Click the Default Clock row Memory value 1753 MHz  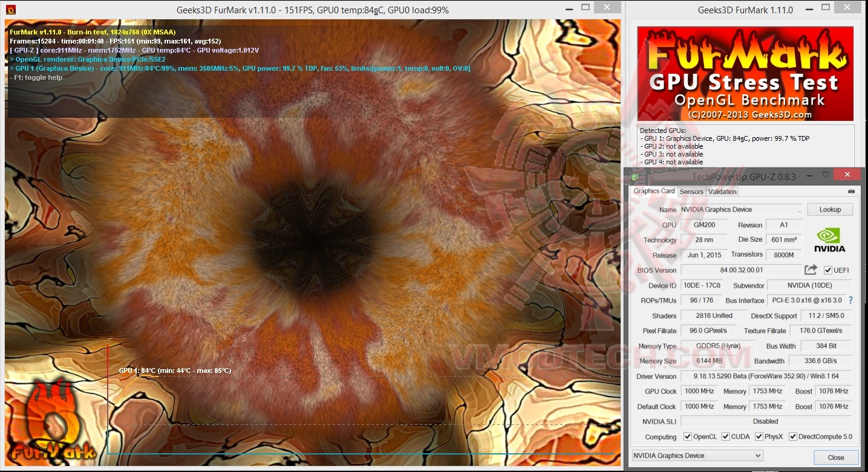coord(768,406)
